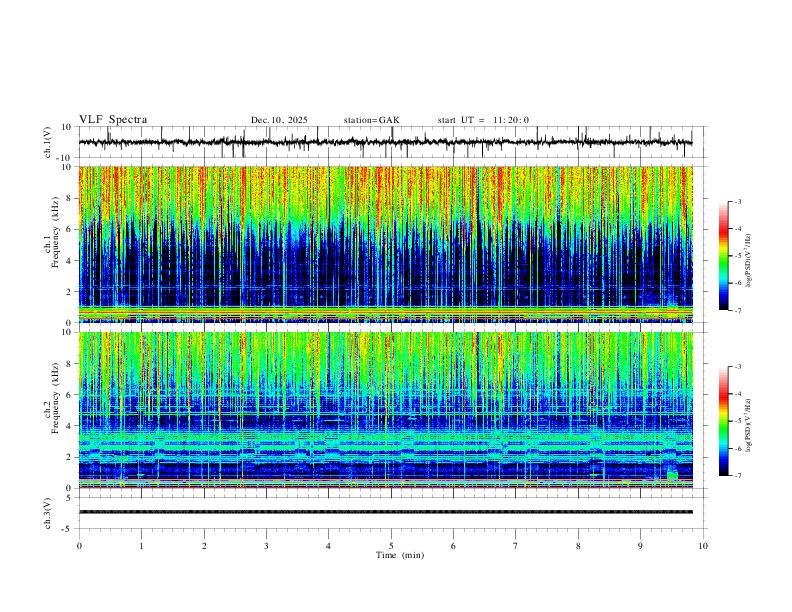792x612 pixels.
Task: Click the '-3' label on ch.1 color bar
Action: pyautogui.click(x=737, y=201)
